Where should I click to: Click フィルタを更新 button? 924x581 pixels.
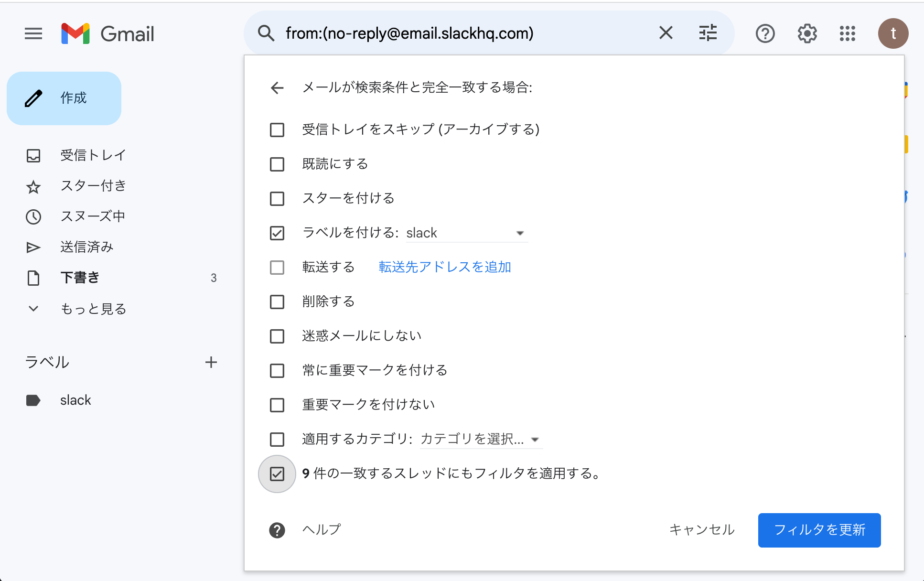pyautogui.click(x=819, y=530)
